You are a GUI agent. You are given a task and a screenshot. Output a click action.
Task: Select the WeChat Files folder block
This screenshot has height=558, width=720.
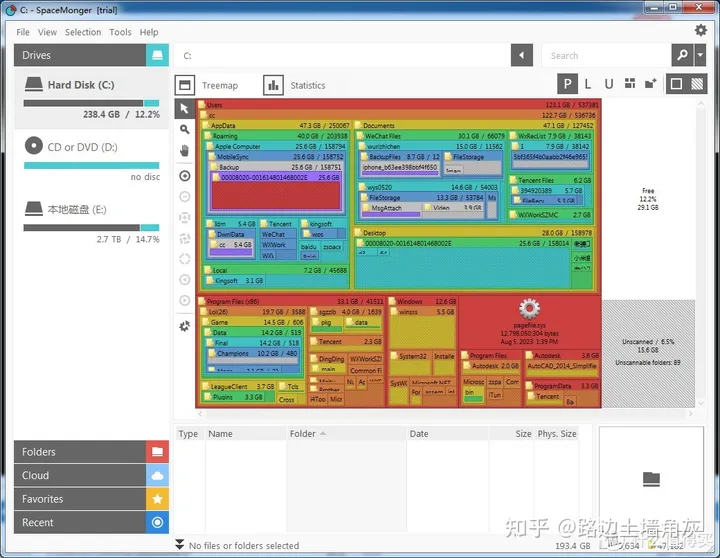click(x=432, y=136)
